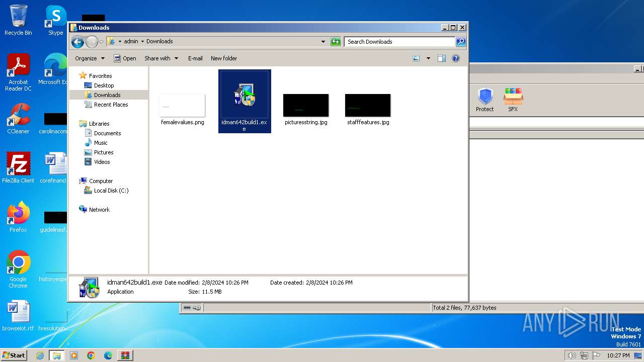Click the Help question mark icon
The height and width of the screenshot is (362, 644).
coord(456,58)
